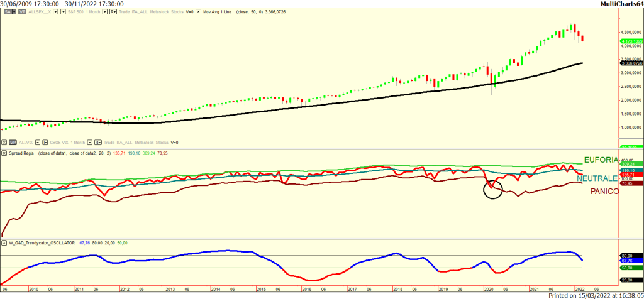
Task: Click the 2020 label on the time axis
Action: click(488, 289)
